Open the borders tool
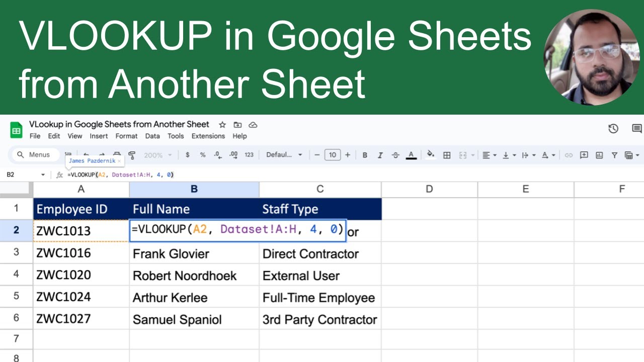This screenshot has height=362, width=644. [x=447, y=155]
